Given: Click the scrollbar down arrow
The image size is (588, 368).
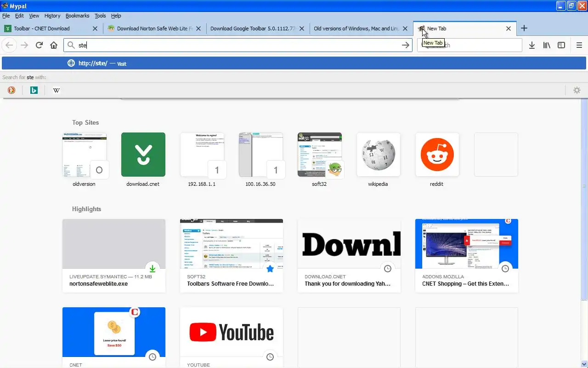Looking at the screenshot, I should point(584,364).
